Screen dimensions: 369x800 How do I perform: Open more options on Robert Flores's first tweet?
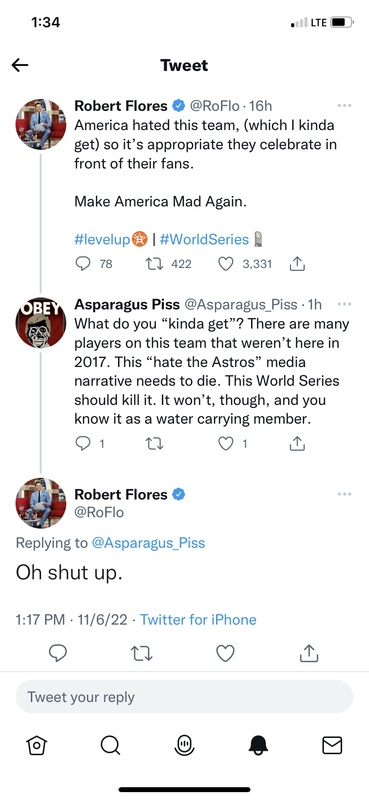pyautogui.click(x=345, y=106)
